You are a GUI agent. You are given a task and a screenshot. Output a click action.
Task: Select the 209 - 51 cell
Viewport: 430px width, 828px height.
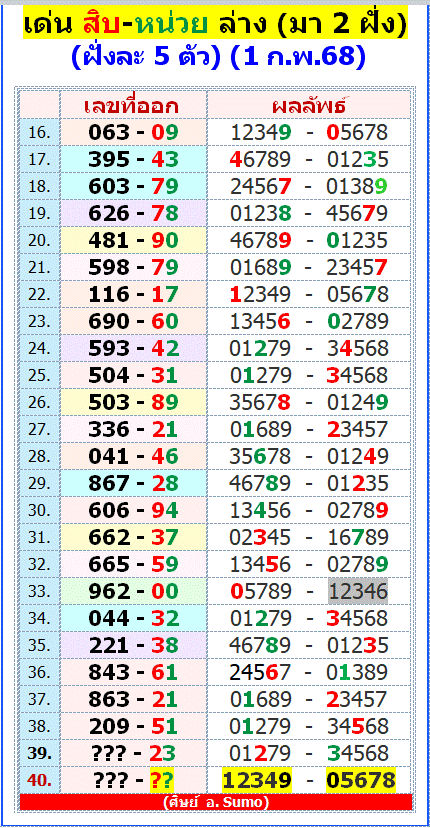pos(133,726)
